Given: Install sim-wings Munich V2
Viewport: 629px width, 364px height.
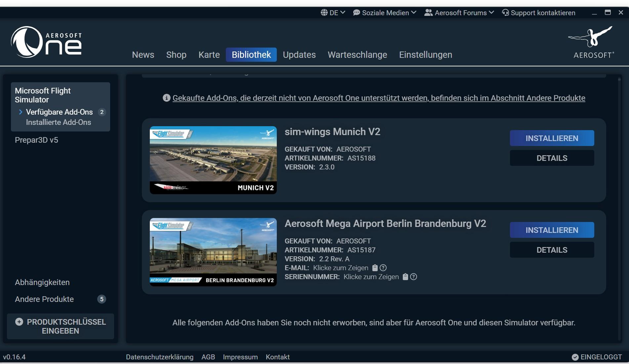Looking at the screenshot, I should 552,138.
